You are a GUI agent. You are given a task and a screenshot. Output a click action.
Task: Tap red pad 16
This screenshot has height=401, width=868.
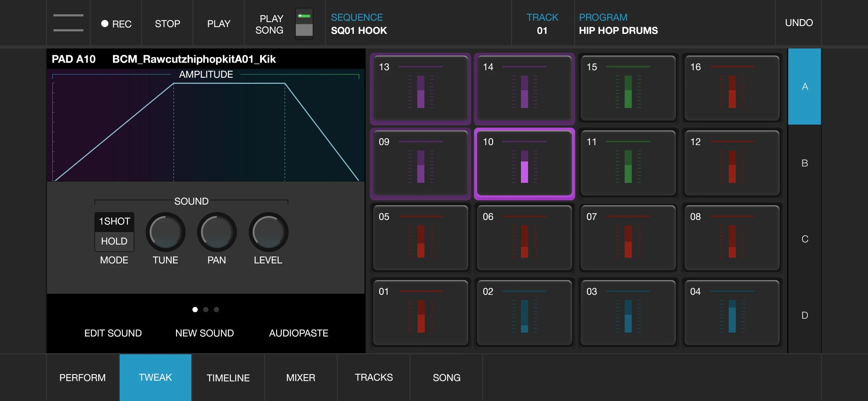tap(732, 88)
